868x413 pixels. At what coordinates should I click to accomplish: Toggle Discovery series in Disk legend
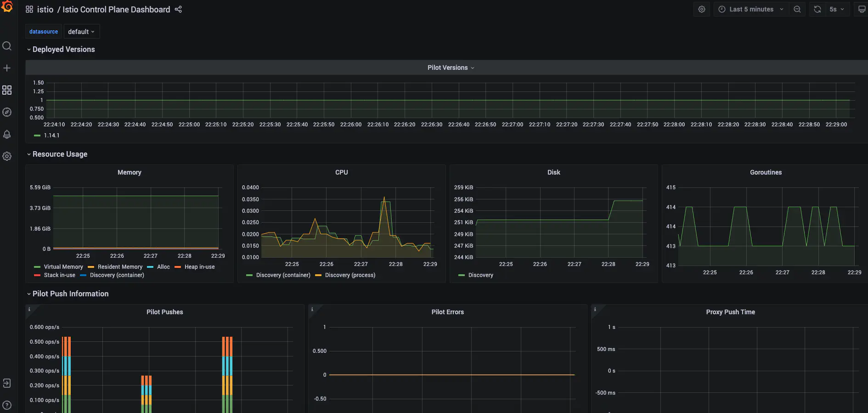point(481,275)
